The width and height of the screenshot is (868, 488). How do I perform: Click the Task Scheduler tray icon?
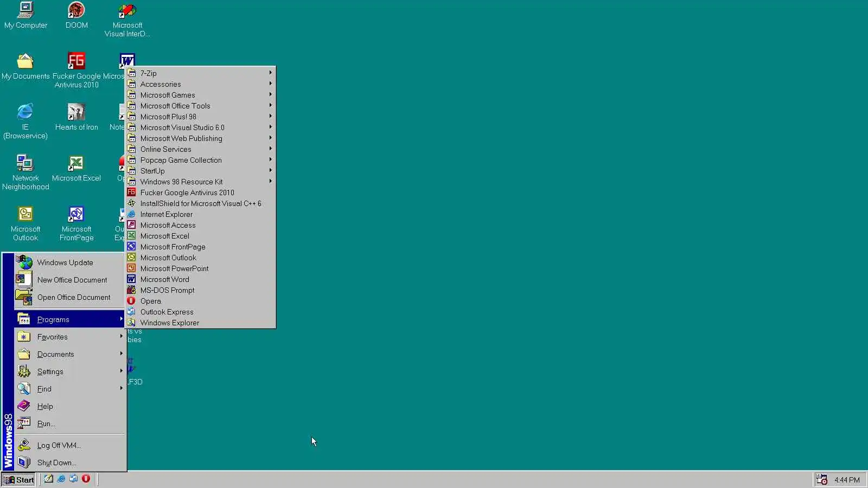822,479
